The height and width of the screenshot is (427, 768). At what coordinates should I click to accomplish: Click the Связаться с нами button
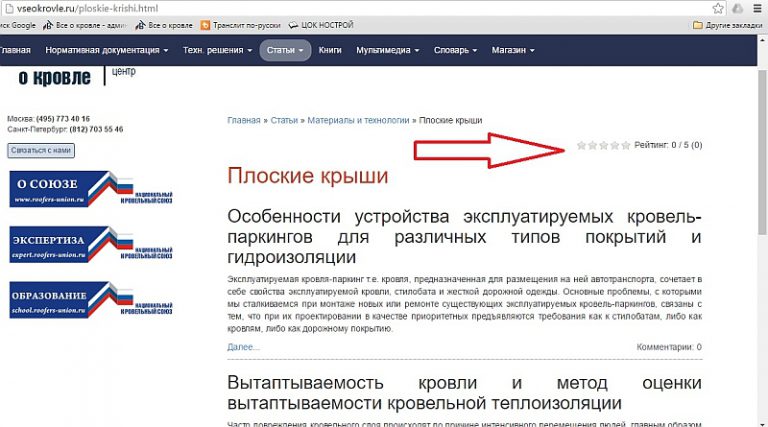point(41,150)
